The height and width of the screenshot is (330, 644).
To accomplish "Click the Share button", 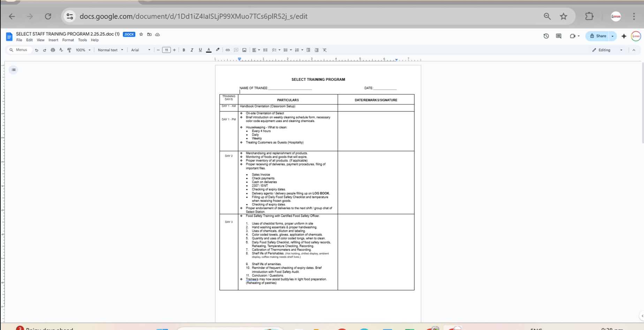I will (598, 36).
